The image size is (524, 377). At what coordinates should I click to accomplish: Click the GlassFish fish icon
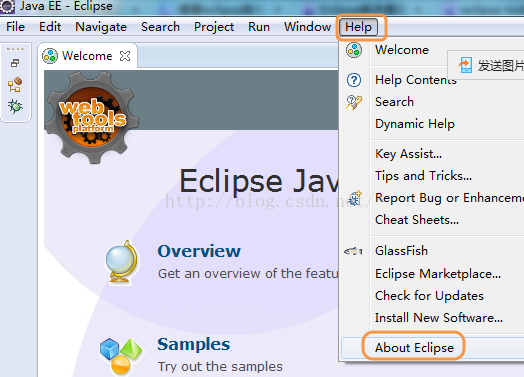[x=354, y=251]
